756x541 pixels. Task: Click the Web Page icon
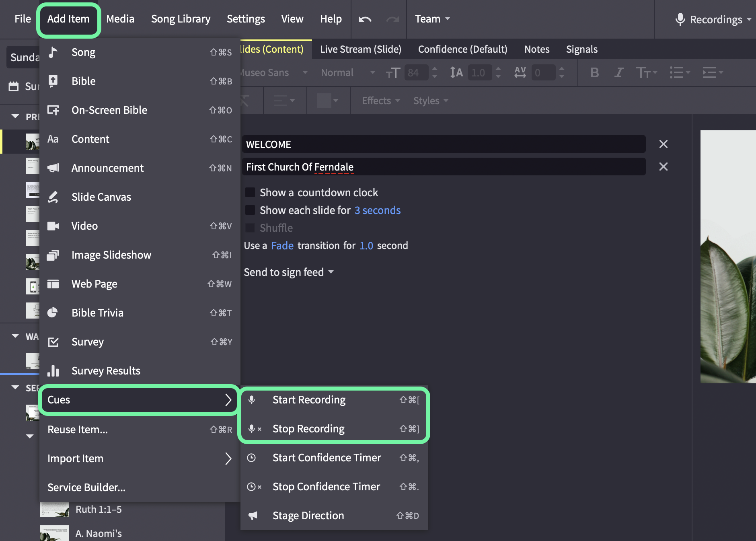coord(53,284)
